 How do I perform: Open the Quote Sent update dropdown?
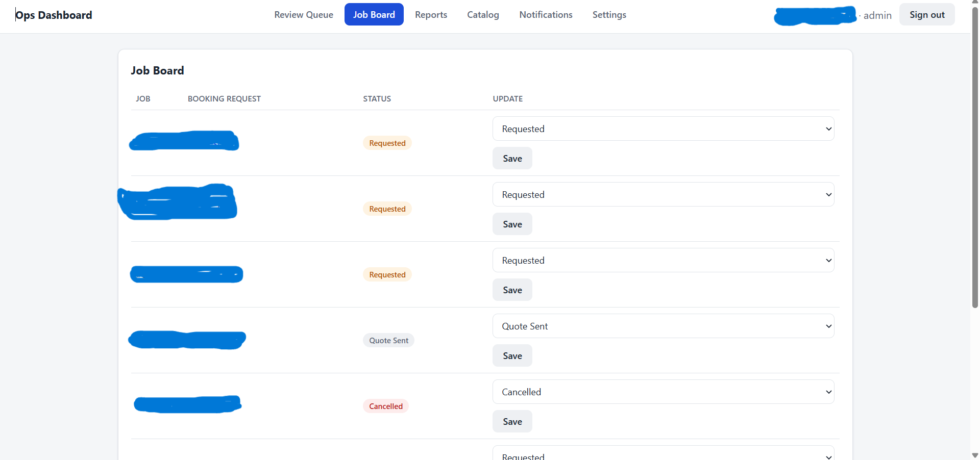tap(663, 326)
